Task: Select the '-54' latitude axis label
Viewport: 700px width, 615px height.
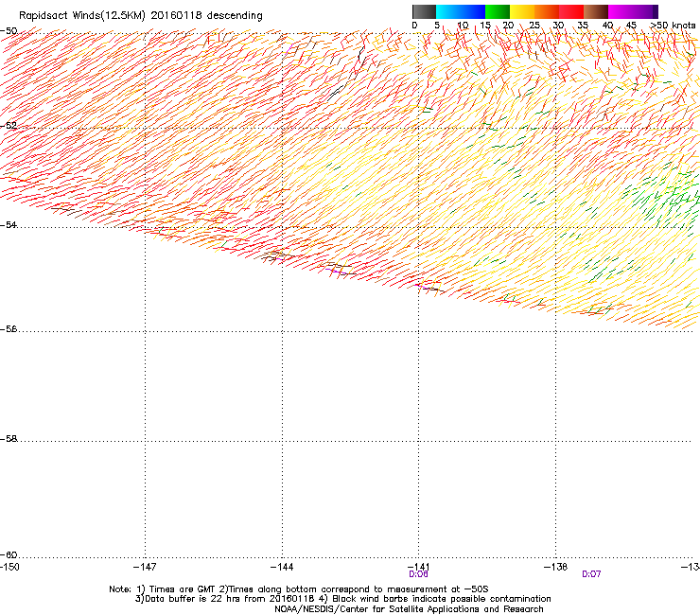Action: pyautogui.click(x=9, y=224)
